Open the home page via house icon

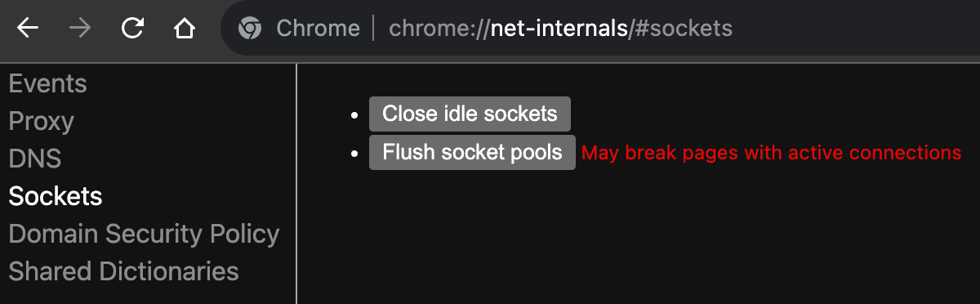185,29
